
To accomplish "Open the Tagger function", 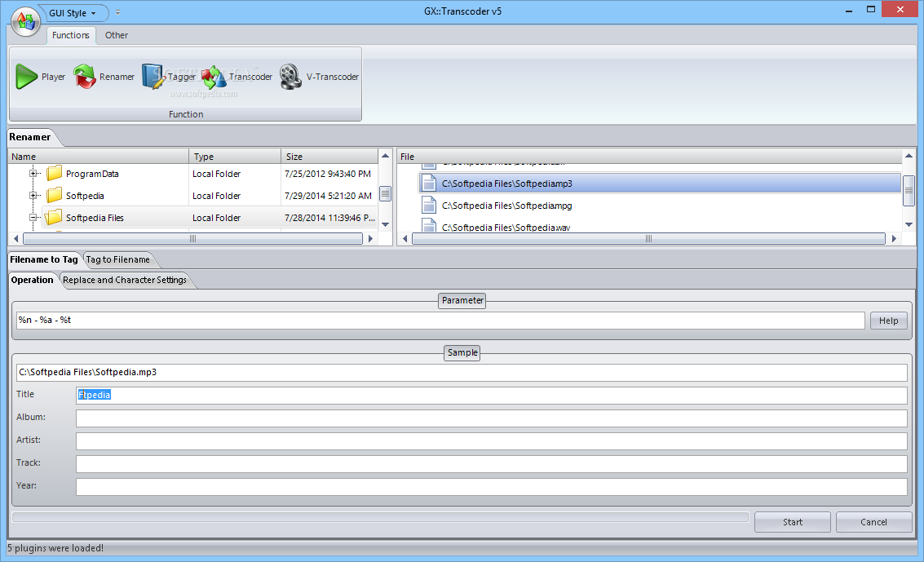I will coord(169,77).
